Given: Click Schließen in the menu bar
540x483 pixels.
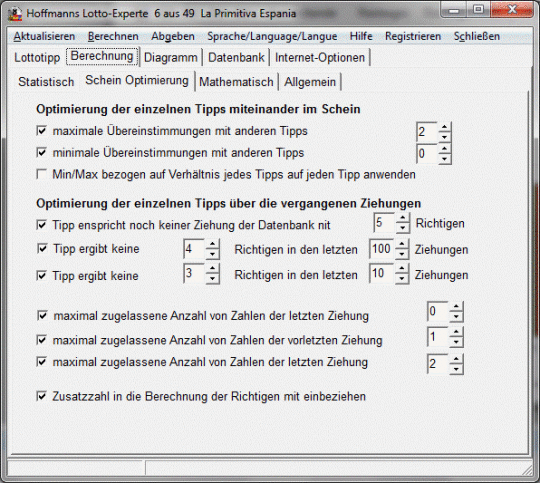Looking at the screenshot, I should tap(477, 36).
